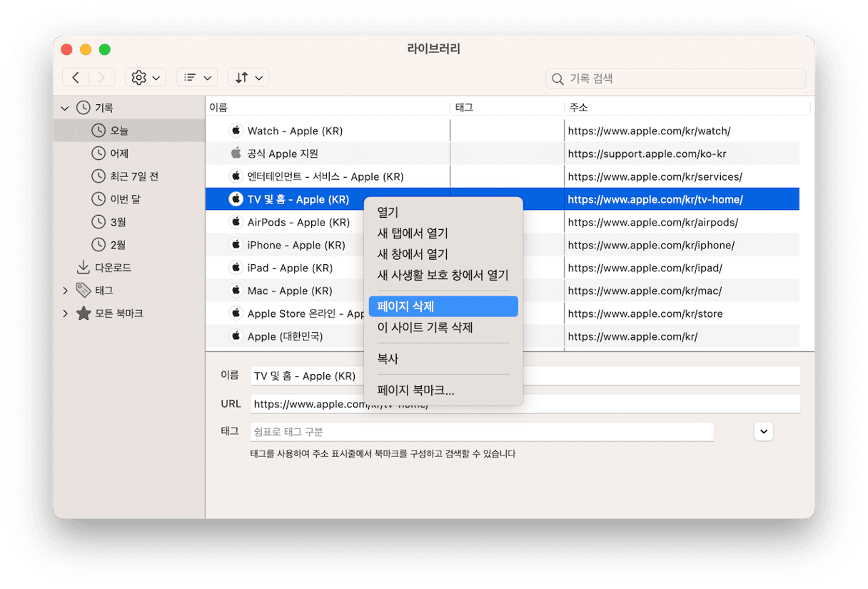Go forward with the right arrow button
868x589 pixels.
point(102,78)
